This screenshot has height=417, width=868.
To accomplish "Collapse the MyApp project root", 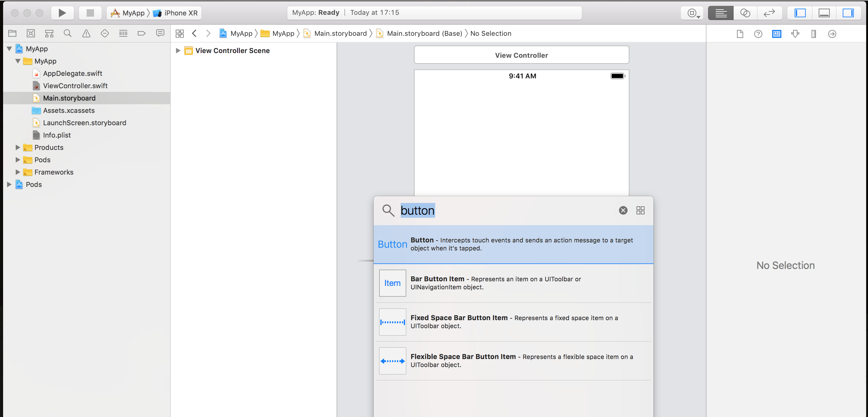I will click(x=10, y=49).
